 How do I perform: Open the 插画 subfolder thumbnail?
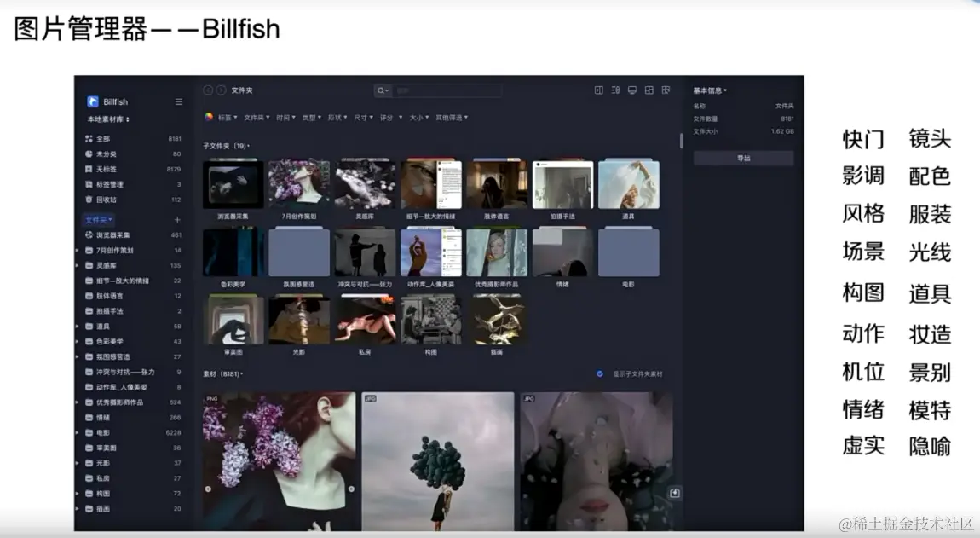tap(497, 321)
